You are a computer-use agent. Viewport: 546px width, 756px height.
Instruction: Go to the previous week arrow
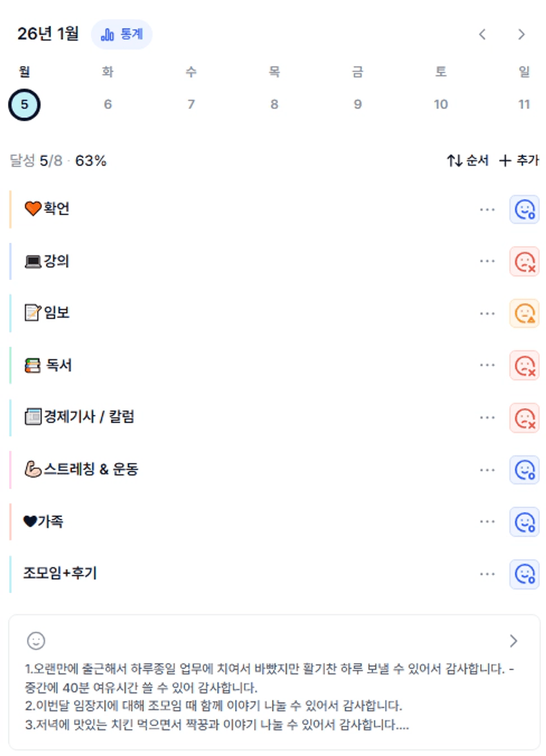point(483,34)
